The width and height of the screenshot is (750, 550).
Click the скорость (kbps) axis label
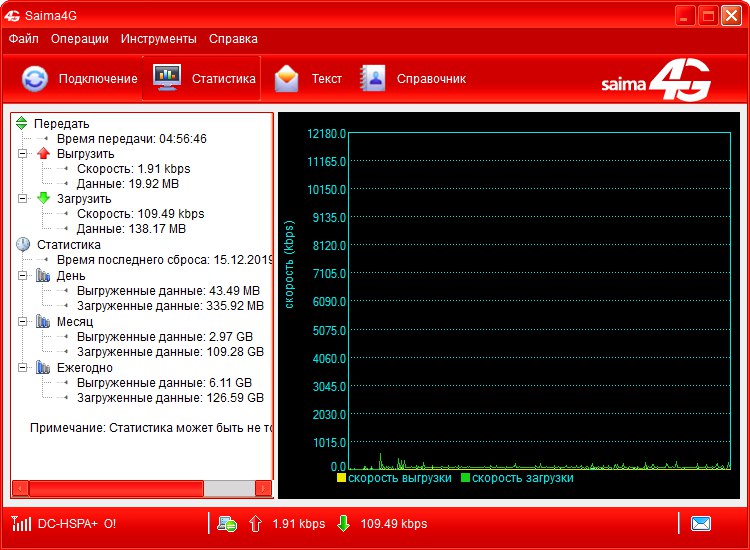pos(289,264)
